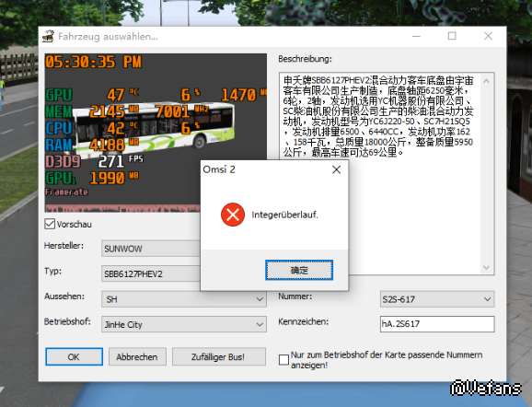The image size is (532, 407).
Task: Click the Hersteller SUNWOW combo box
Action: [x=151, y=249]
